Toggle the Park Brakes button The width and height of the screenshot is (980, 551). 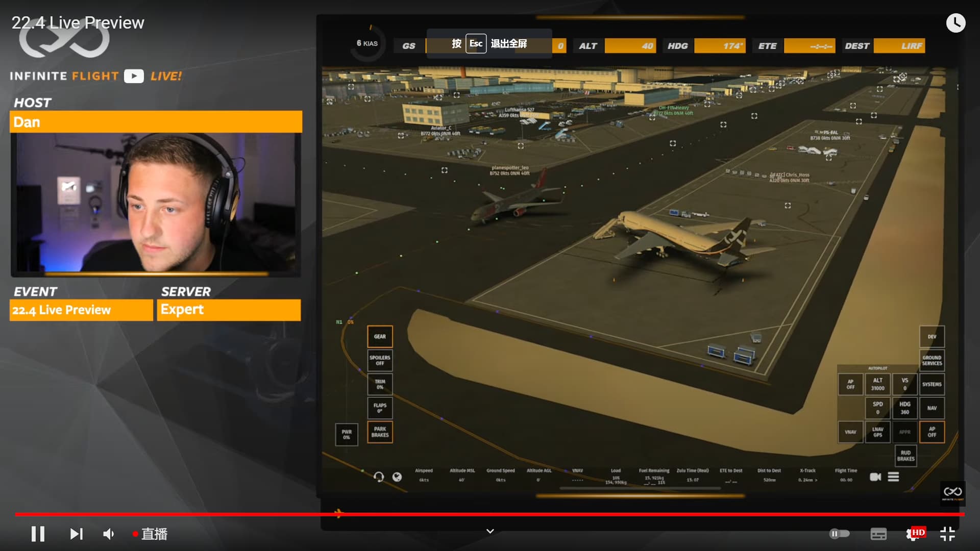[x=380, y=432]
